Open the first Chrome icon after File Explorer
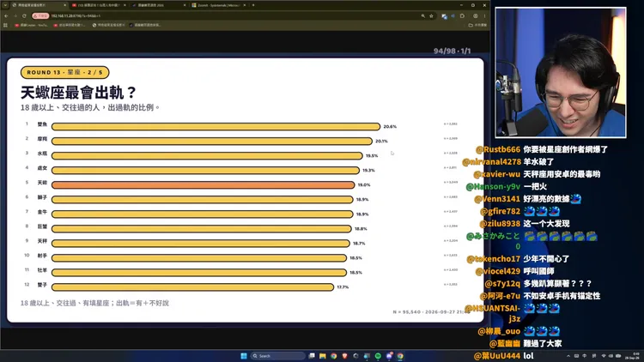The image size is (644, 362). [333, 356]
